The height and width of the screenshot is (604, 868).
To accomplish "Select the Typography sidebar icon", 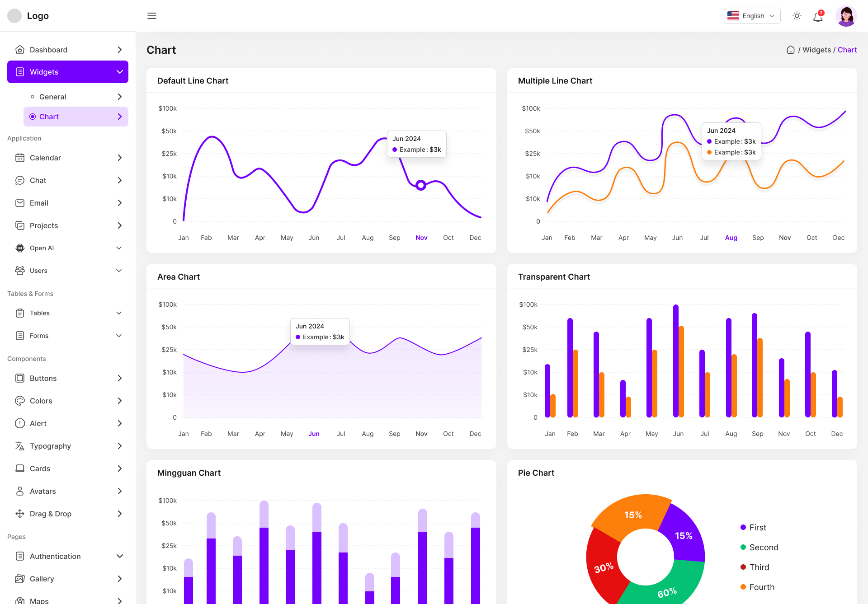I will coord(20,446).
